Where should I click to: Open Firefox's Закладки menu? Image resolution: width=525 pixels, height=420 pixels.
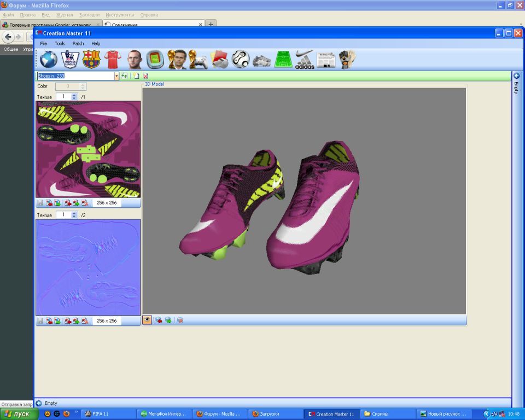coord(89,15)
